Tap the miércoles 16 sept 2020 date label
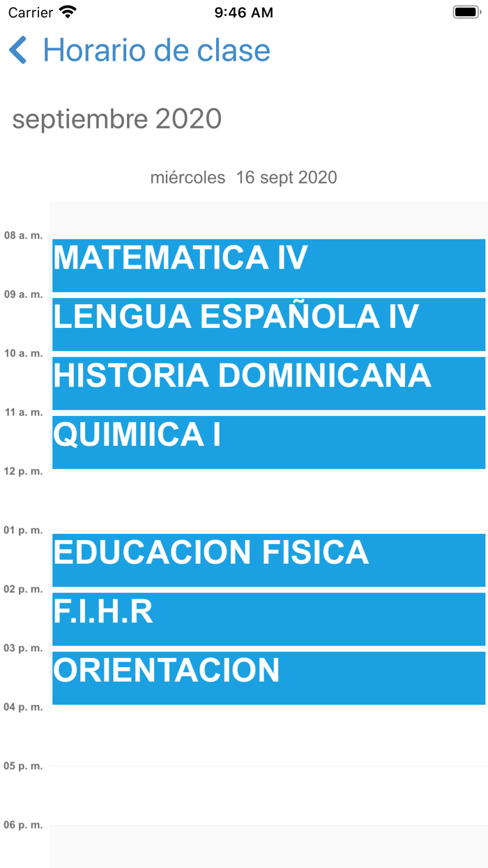This screenshot has height=868, width=488. click(244, 177)
